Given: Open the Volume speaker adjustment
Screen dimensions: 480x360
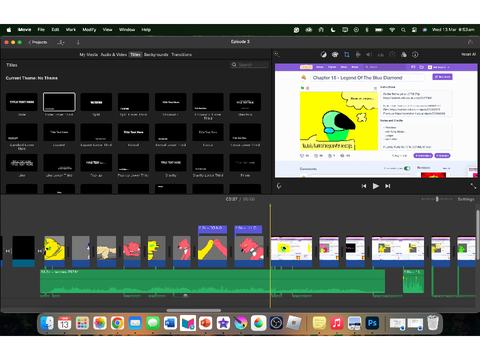Looking at the screenshot, I should coord(369,55).
